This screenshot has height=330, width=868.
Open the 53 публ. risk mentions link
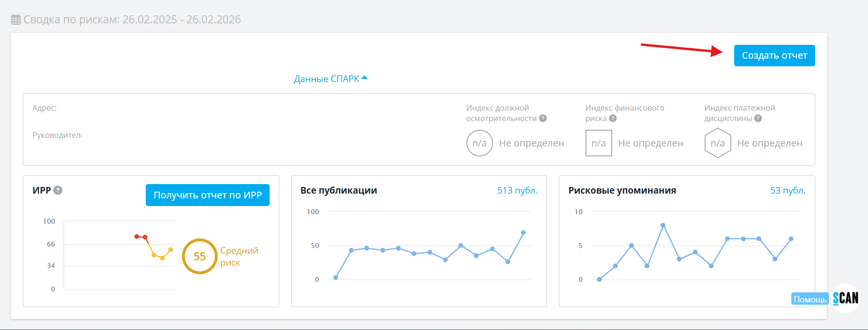(787, 190)
